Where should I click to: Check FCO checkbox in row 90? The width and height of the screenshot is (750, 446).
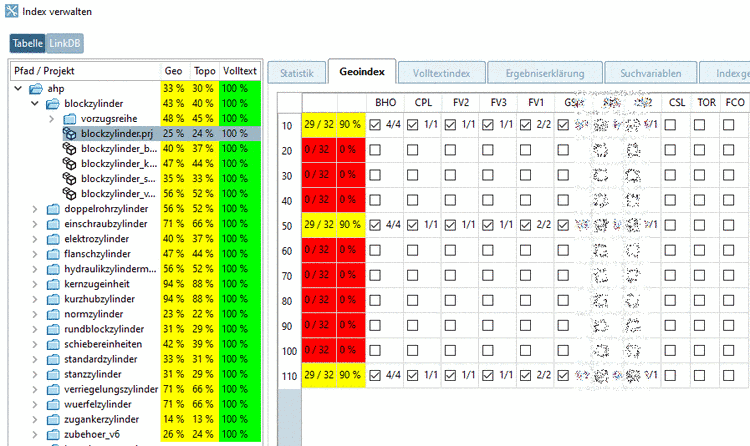728,325
